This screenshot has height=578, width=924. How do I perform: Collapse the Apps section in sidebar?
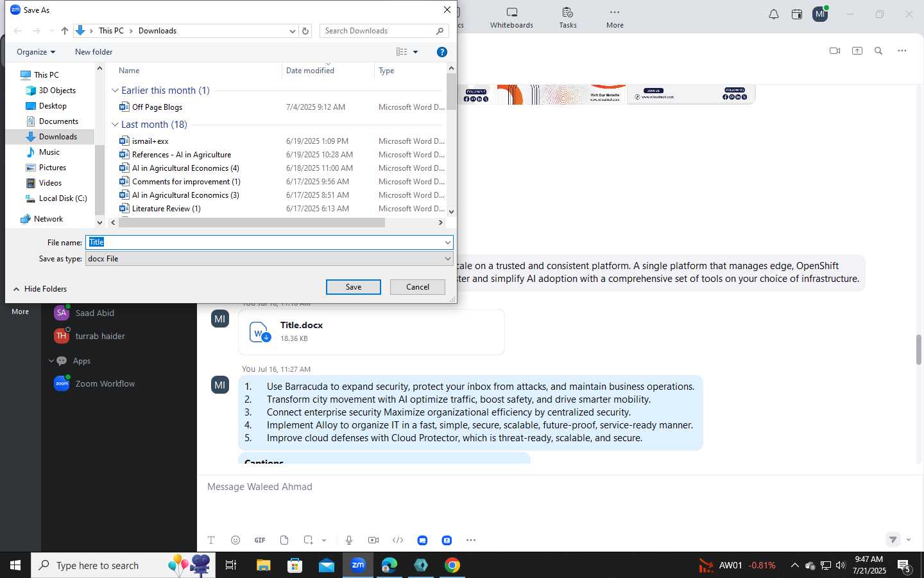coord(51,361)
